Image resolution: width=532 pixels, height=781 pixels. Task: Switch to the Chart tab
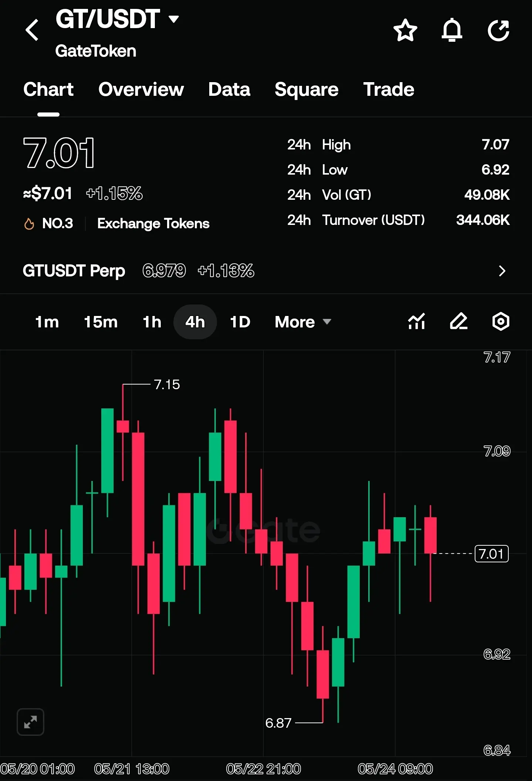[x=48, y=90]
